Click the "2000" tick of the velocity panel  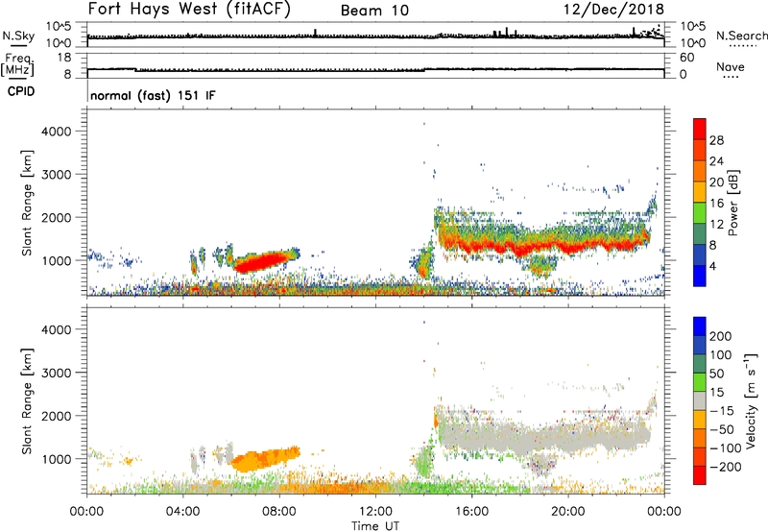56,416
